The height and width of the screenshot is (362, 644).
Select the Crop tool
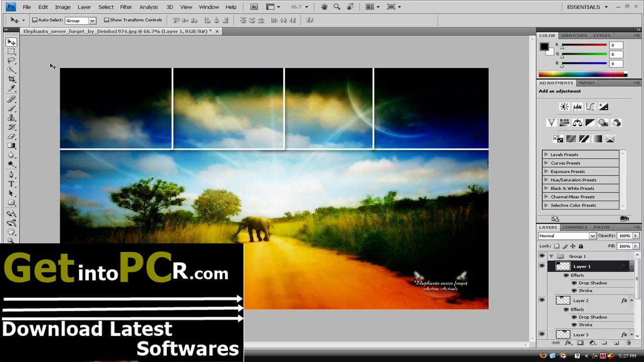[x=11, y=79]
